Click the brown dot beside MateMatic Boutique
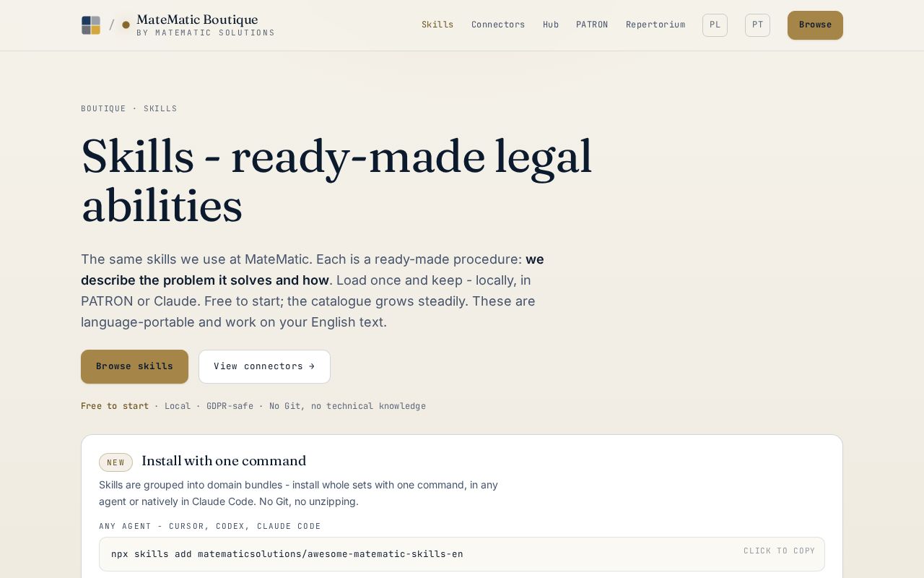Viewport: 924px width, 578px height. (126, 25)
